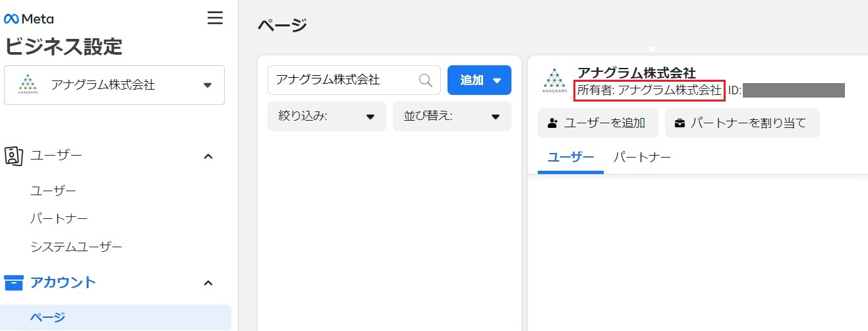Click the blue 追加 button

(479, 80)
